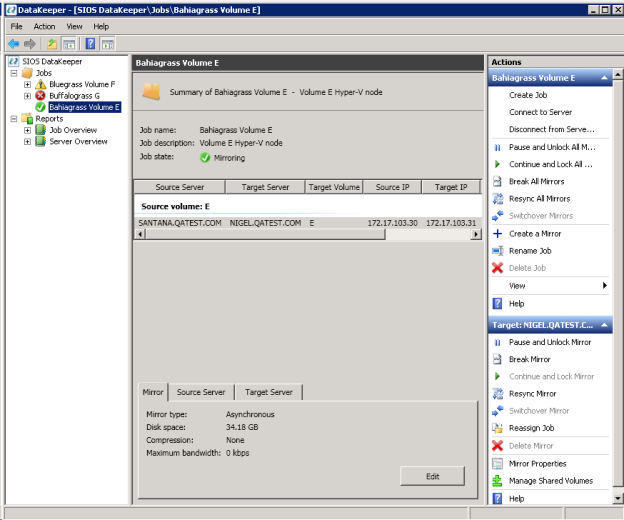Click the horizontal scrollbar thumb in mirror list
The image size is (624, 520).
(265, 234)
